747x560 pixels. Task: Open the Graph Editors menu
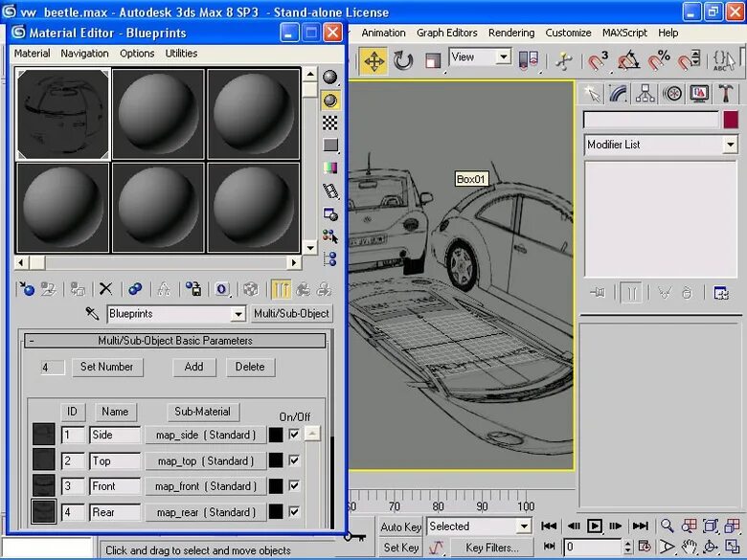(x=447, y=33)
